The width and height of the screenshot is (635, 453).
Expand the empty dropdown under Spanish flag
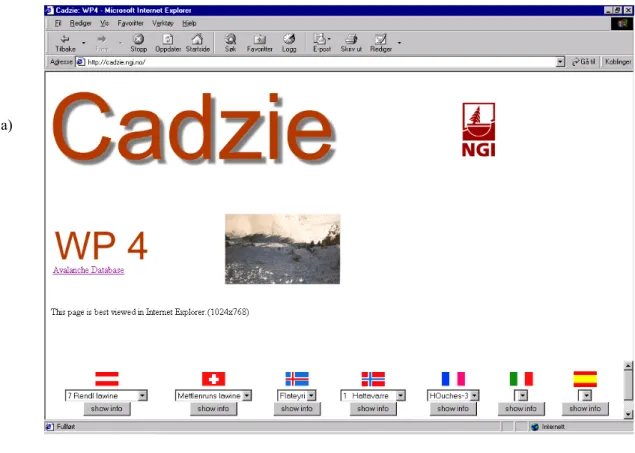click(587, 396)
